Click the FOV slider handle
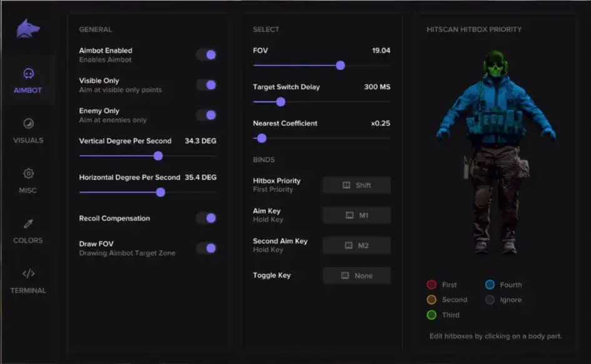The width and height of the screenshot is (591, 364). click(x=340, y=66)
